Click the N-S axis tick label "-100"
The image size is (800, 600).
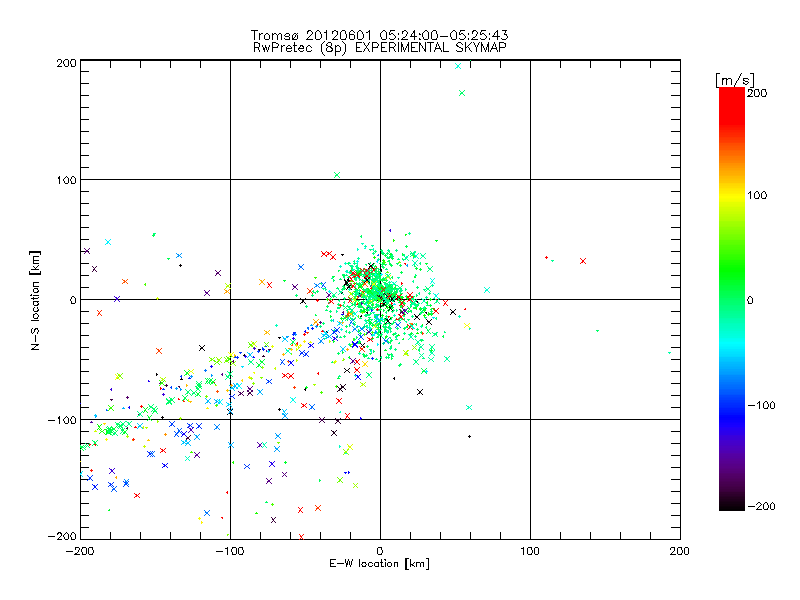pos(62,420)
